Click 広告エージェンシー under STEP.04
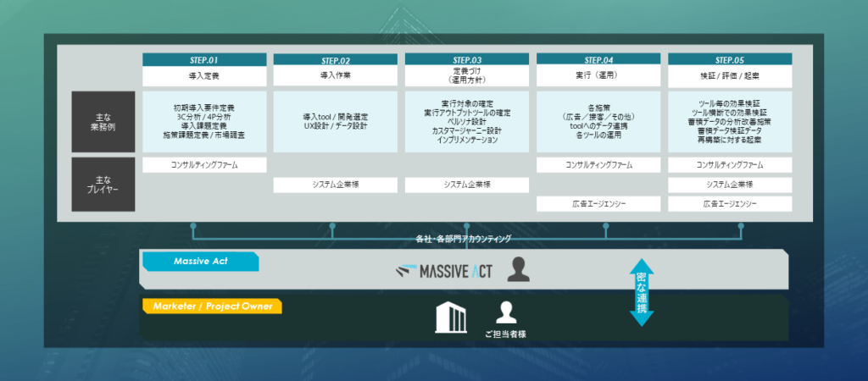The image size is (868, 381). 598,204
